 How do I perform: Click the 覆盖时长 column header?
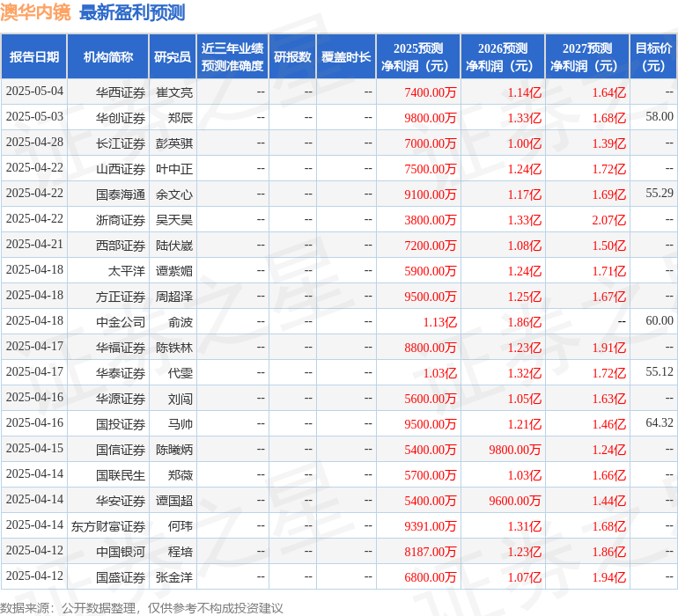pyautogui.click(x=346, y=56)
